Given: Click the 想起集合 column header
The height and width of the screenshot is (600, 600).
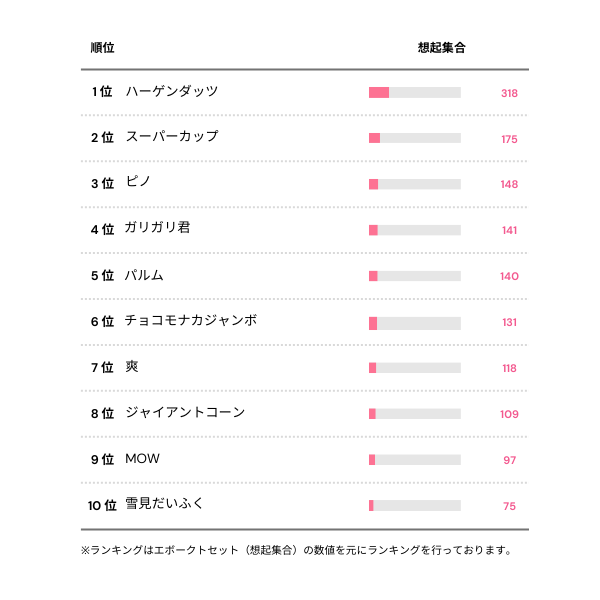Looking at the screenshot, I should (441, 47).
